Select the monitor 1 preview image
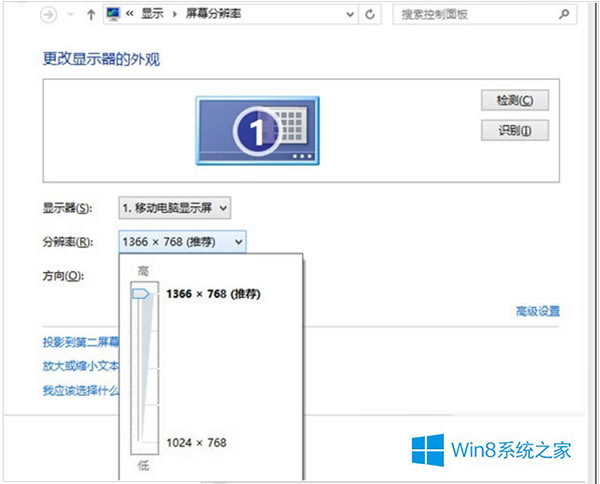The height and width of the screenshot is (484, 600). [x=257, y=129]
